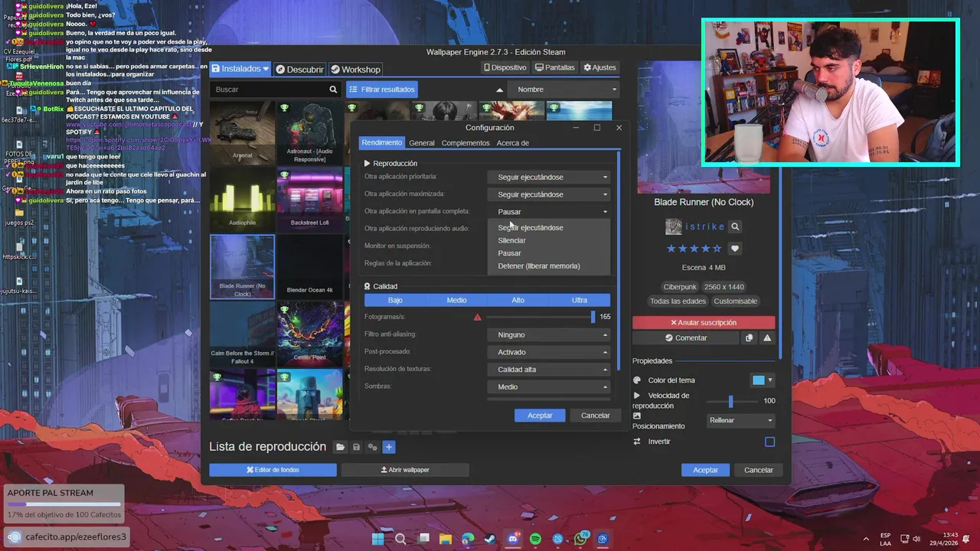Save playlist with the floppy disk icon
The image size is (980, 551).
[356, 447]
